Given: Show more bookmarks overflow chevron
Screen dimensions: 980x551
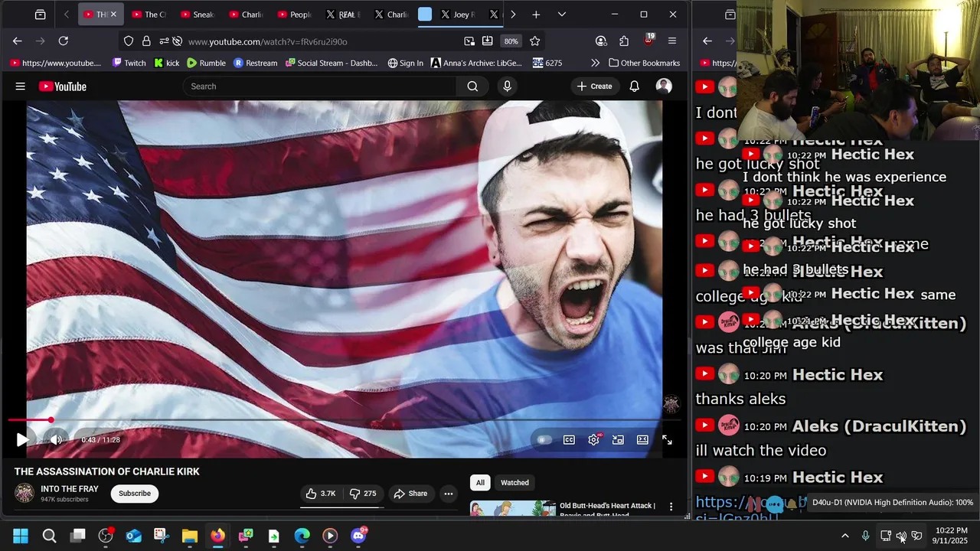Looking at the screenshot, I should click(x=595, y=63).
